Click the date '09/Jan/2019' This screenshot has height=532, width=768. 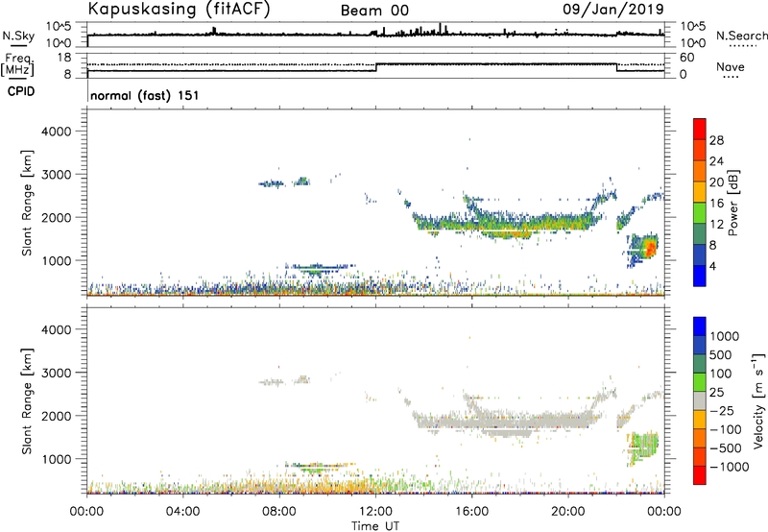point(613,9)
